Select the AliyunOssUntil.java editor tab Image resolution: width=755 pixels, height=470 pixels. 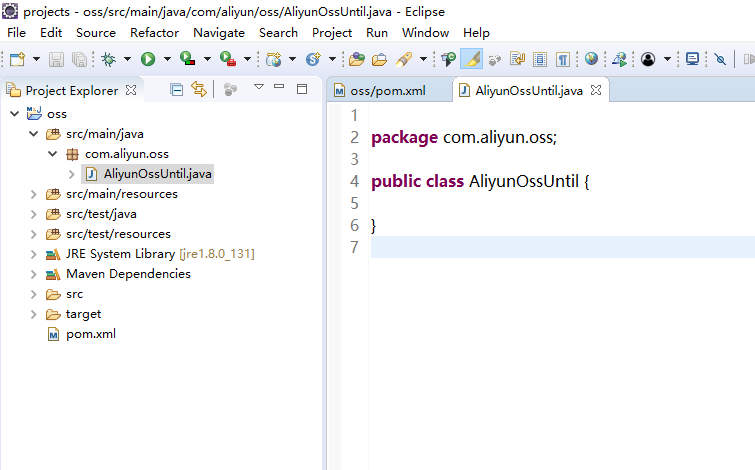pos(529,91)
